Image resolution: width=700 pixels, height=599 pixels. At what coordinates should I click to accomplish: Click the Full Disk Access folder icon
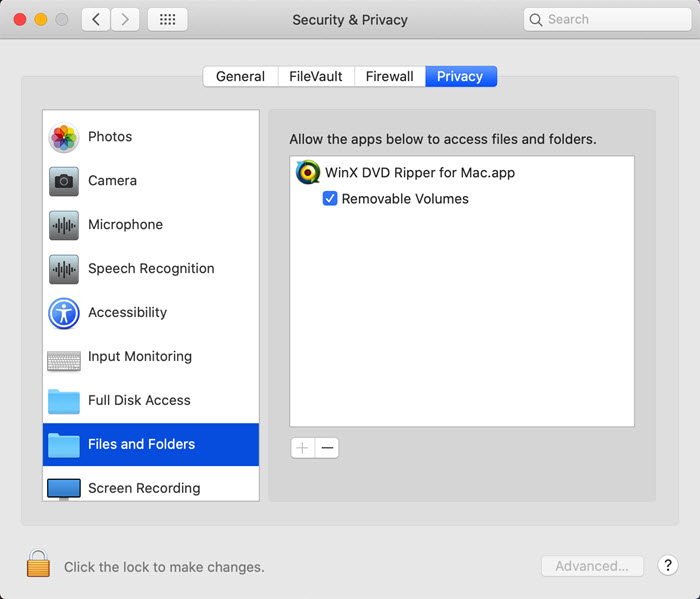(64, 401)
